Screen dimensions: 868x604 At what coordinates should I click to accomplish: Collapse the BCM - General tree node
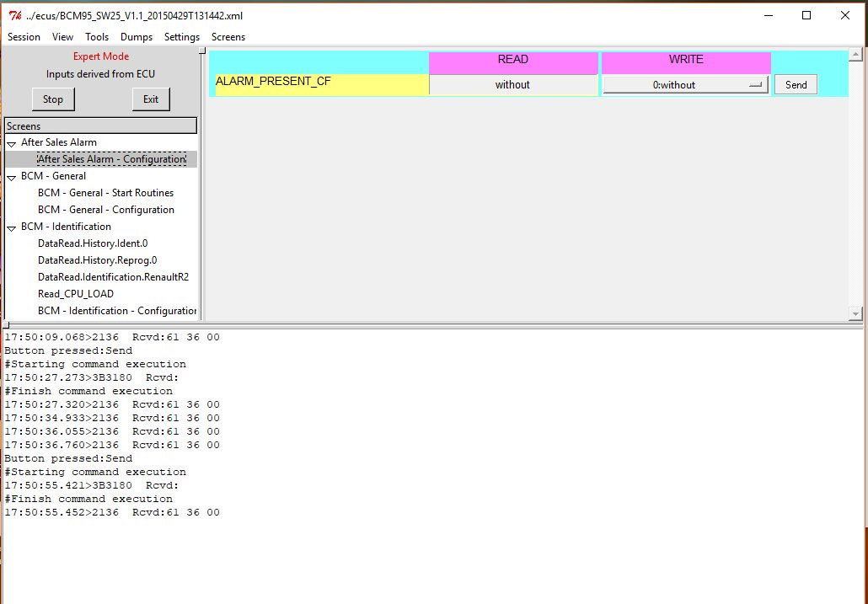coord(11,178)
